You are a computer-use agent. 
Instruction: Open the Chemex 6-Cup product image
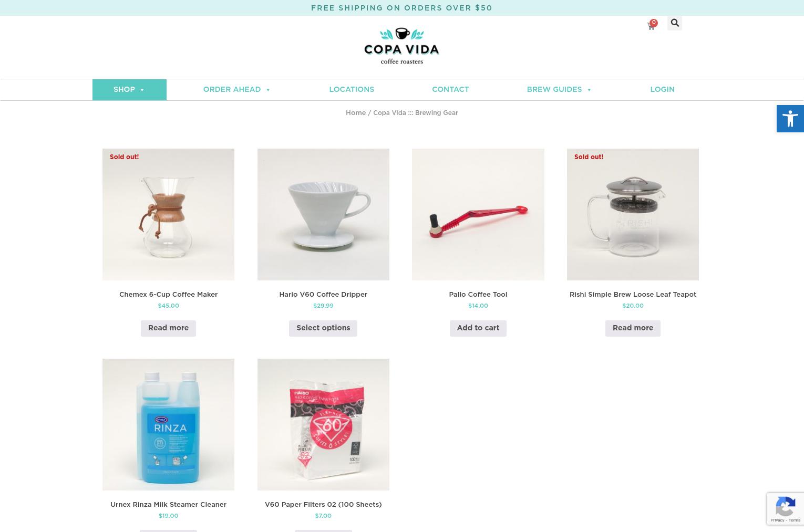tap(168, 214)
